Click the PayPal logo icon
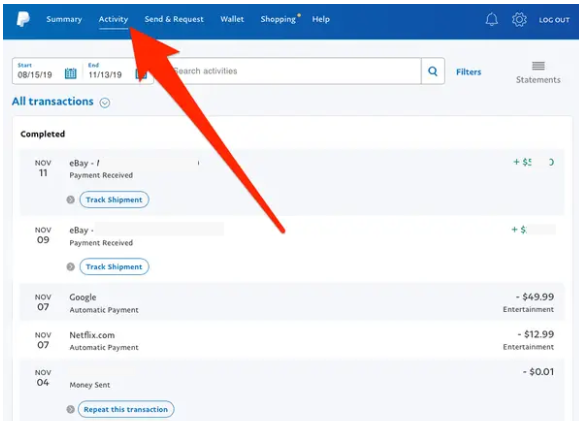583x422 pixels. coord(23,19)
